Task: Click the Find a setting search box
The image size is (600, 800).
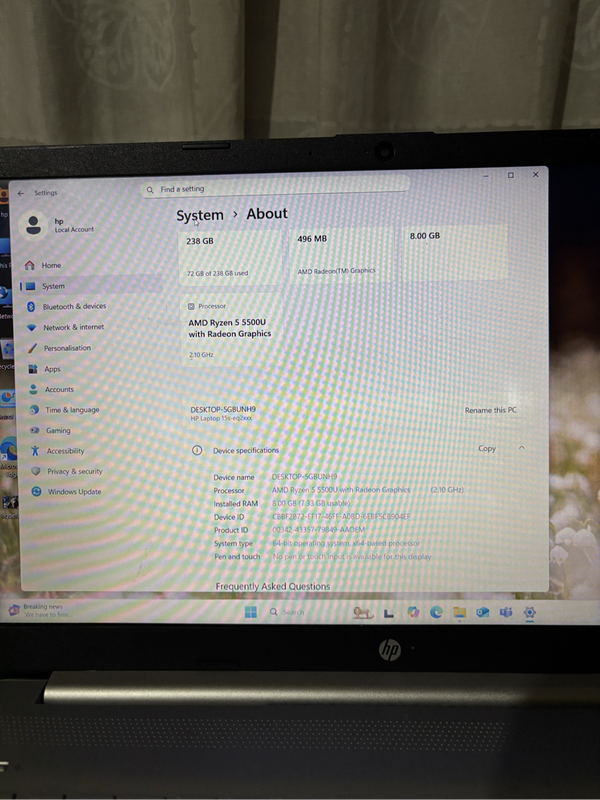Action: (x=275, y=188)
